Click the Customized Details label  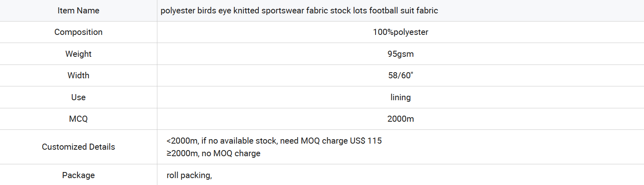78,147
